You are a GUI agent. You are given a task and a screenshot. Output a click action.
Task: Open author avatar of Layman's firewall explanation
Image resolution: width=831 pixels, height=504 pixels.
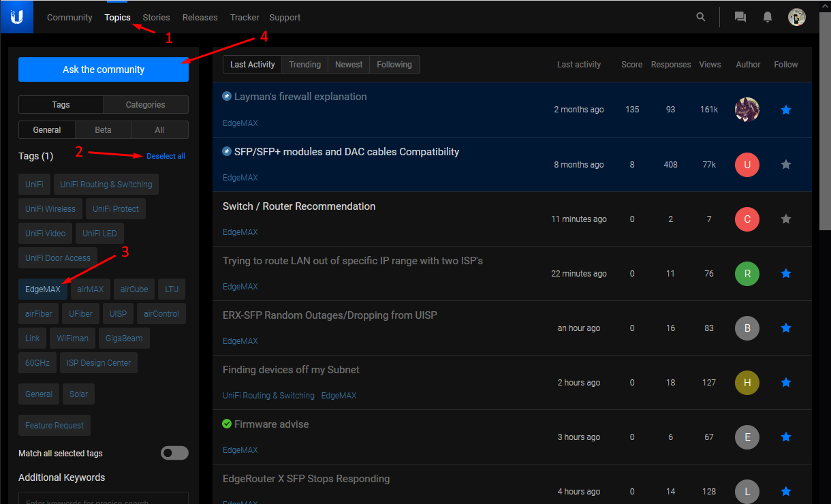747,110
